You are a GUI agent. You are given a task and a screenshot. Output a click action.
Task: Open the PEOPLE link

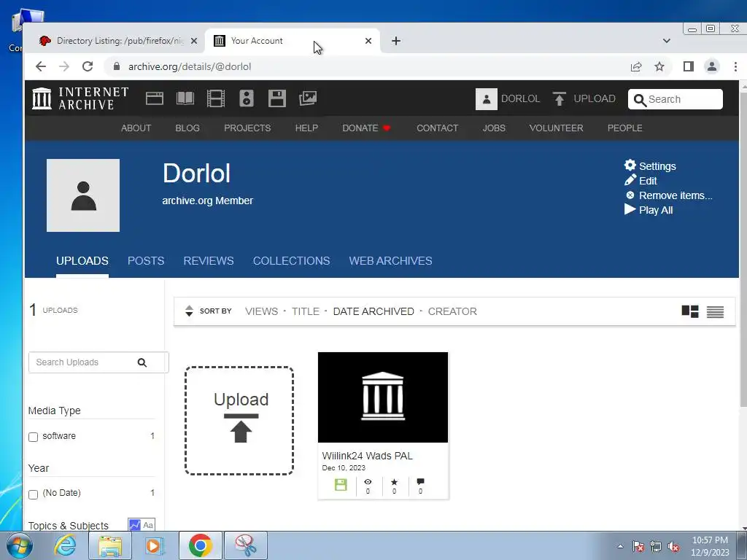[x=625, y=128]
